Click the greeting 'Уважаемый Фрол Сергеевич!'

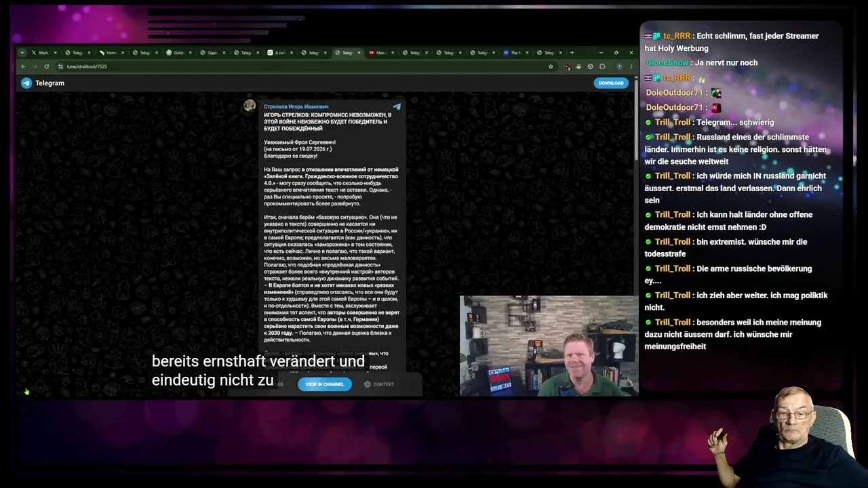coord(300,142)
